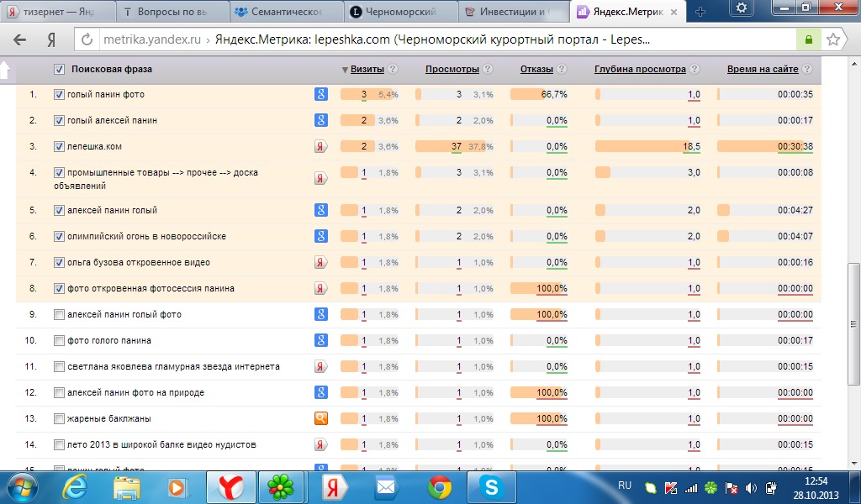
Task: Click the address bar URL field
Action: point(447,39)
